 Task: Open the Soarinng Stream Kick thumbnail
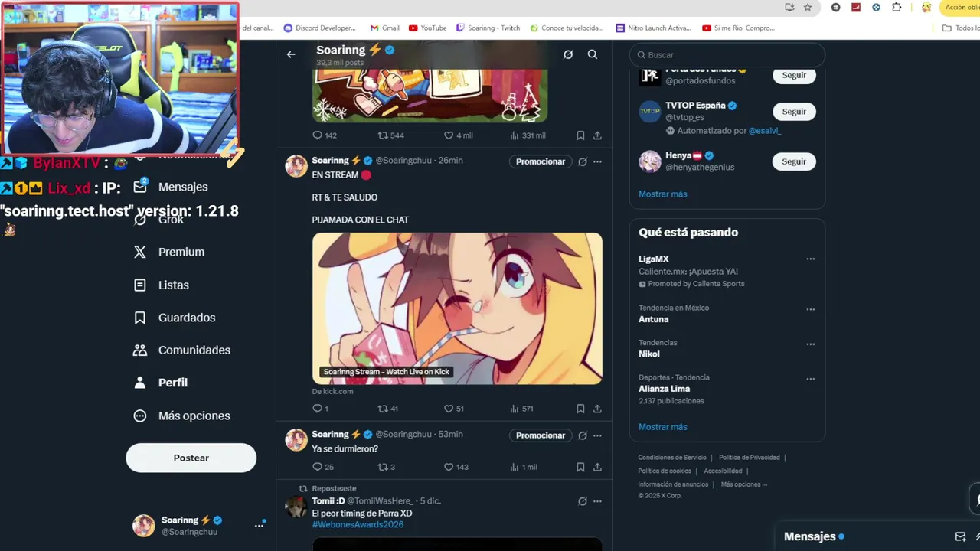click(457, 308)
